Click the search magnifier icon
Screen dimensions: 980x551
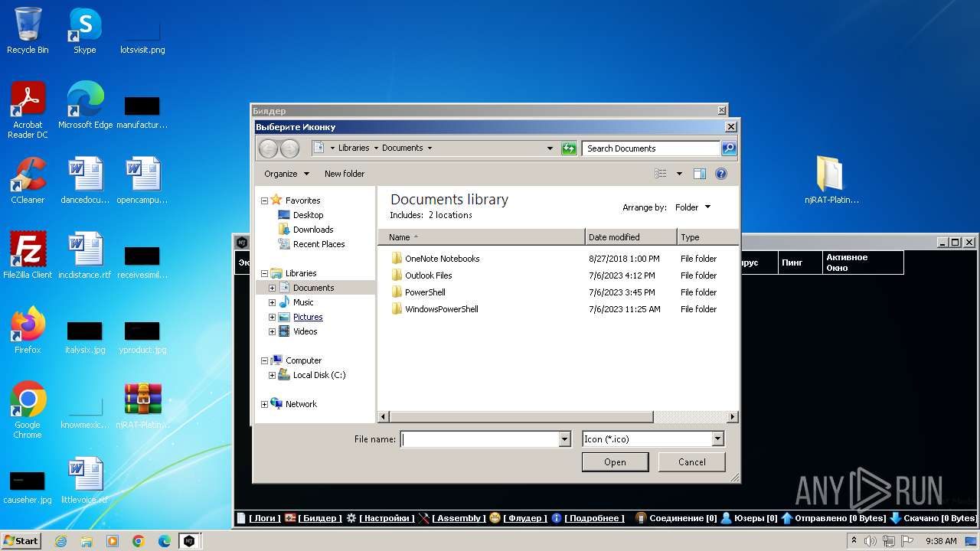point(729,148)
